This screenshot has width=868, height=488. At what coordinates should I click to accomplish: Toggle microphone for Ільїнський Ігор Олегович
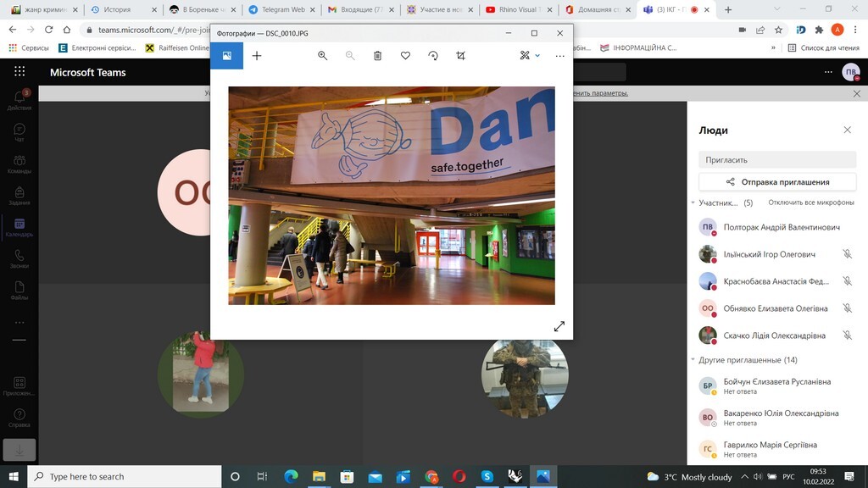pos(847,254)
